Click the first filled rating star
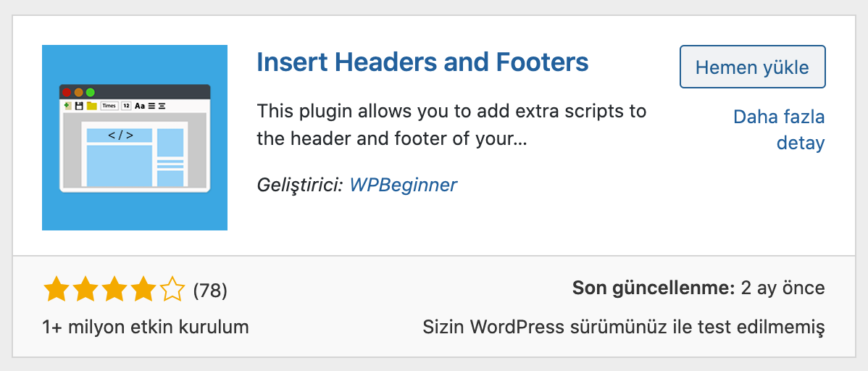This screenshot has height=371, width=868. click(x=56, y=290)
